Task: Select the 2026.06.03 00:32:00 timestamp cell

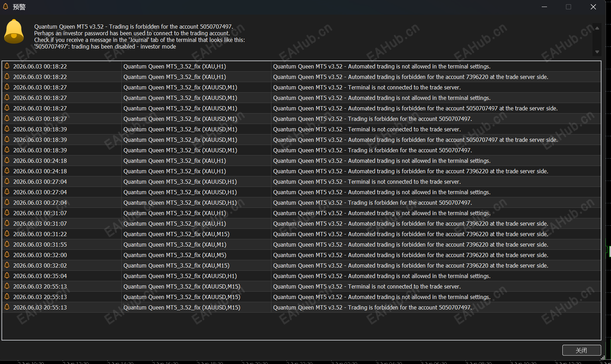Action: pos(40,255)
